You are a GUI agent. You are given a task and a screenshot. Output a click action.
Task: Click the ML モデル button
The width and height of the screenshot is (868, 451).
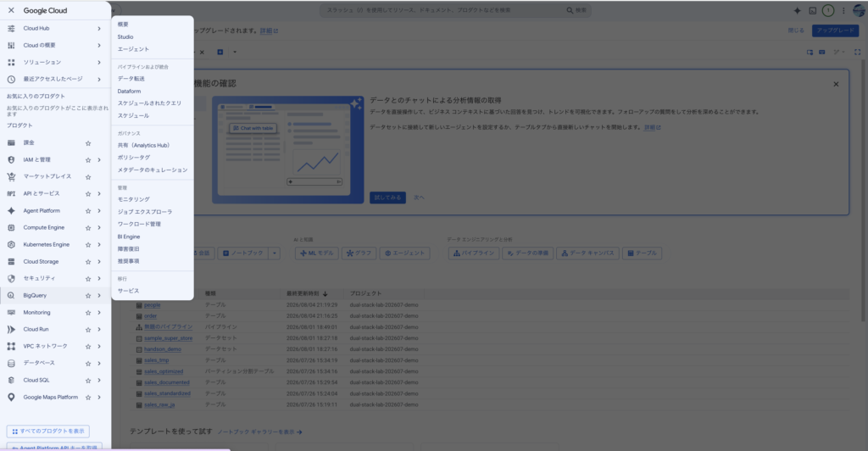point(317,253)
